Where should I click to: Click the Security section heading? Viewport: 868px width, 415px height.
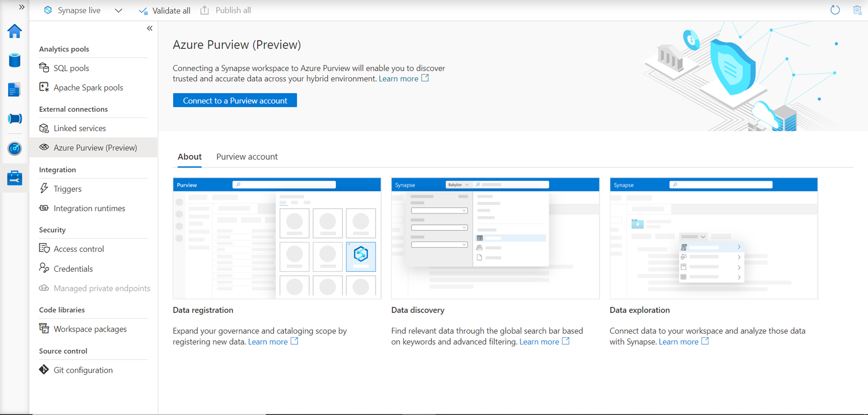pos(52,230)
